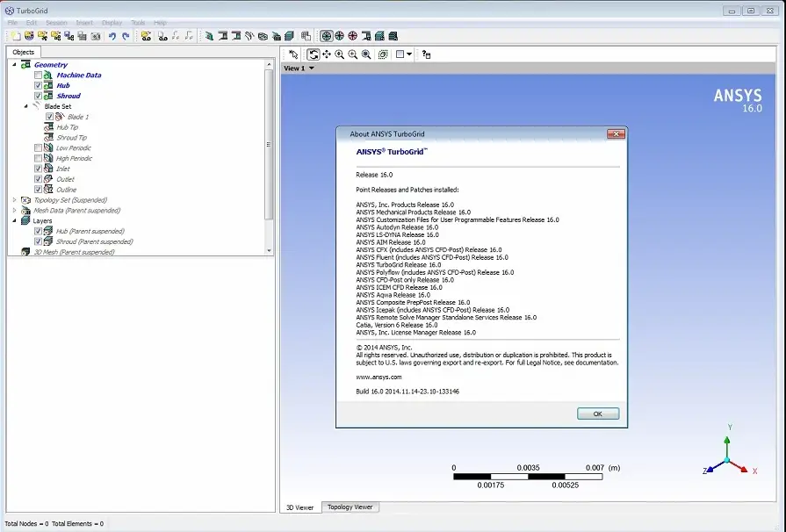Click the last stacked-mesh icon in main toolbar
This screenshot has width=786, height=532.
click(x=393, y=36)
